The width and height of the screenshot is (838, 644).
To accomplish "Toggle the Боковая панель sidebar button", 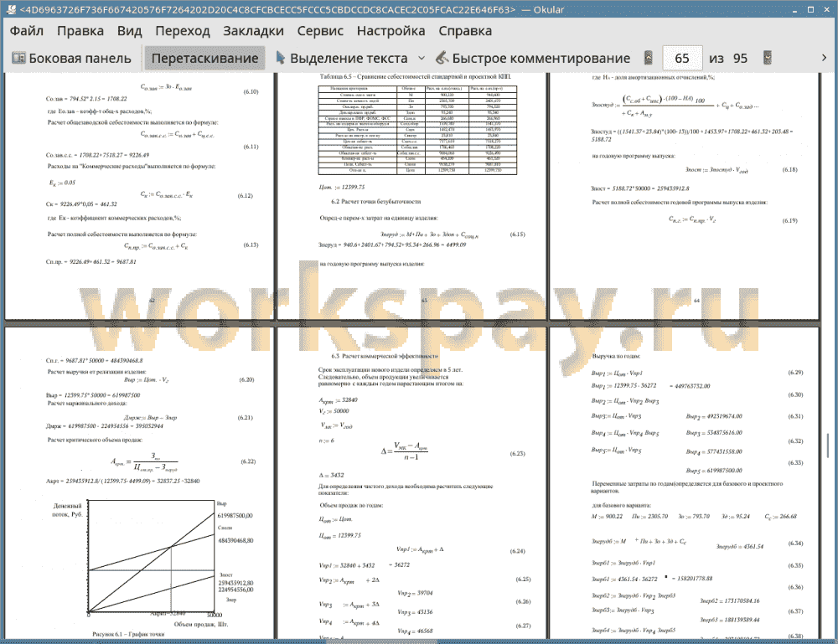I will (x=72, y=58).
